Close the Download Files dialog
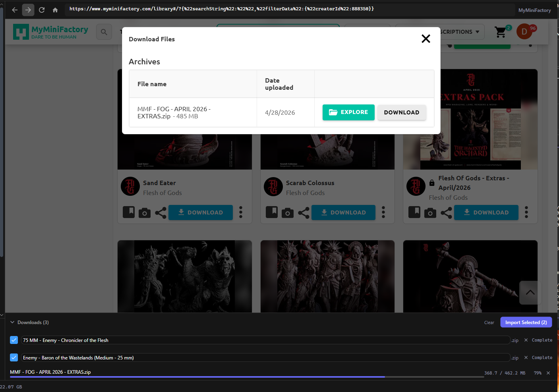This screenshot has height=392, width=559. coord(426,39)
